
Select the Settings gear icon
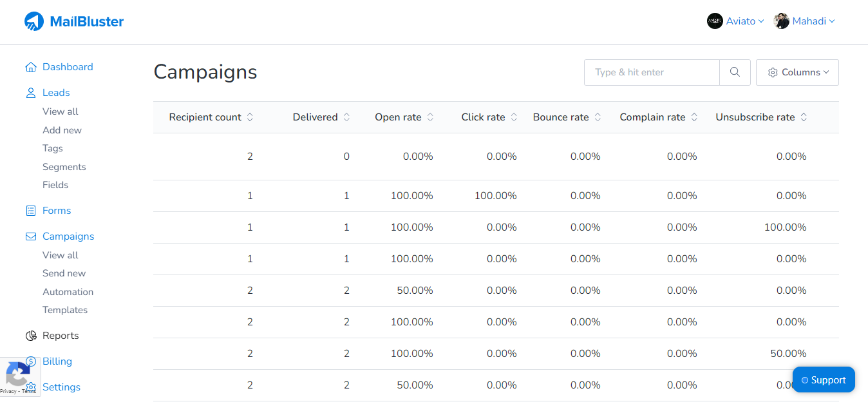[31, 387]
